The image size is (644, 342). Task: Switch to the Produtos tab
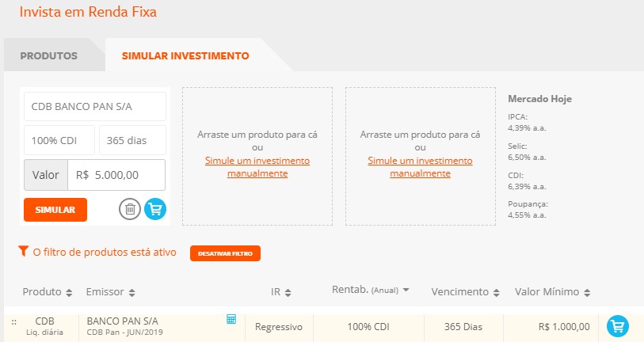coord(48,56)
